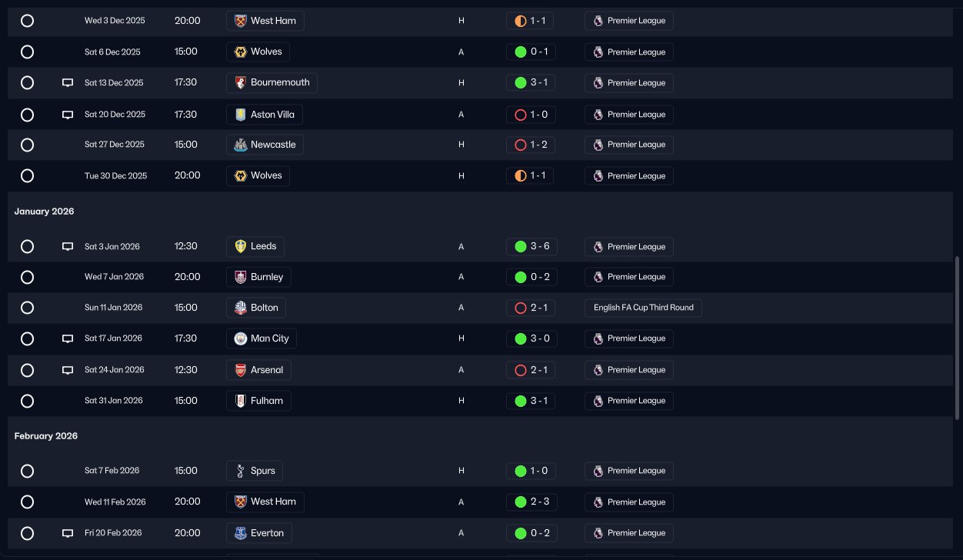Select the radio circle for Bolton match
This screenshot has width=963, height=560.
pyautogui.click(x=27, y=308)
